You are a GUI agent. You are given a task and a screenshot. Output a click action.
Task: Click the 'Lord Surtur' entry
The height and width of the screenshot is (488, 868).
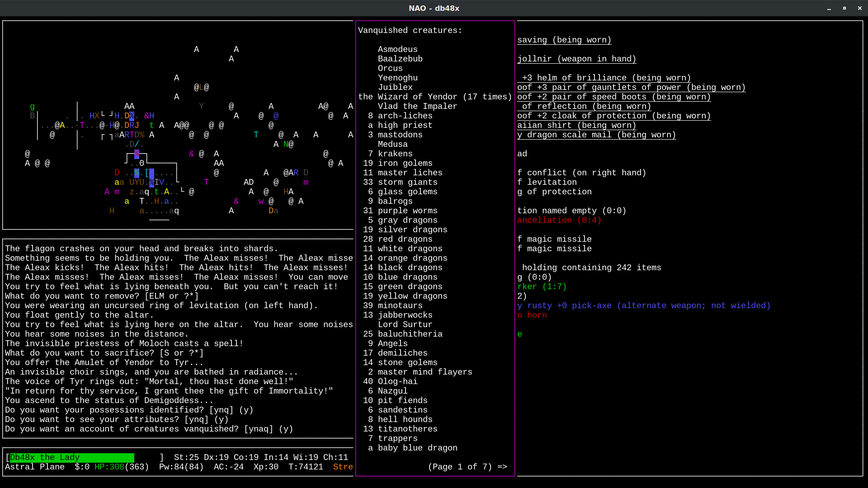[x=405, y=324]
